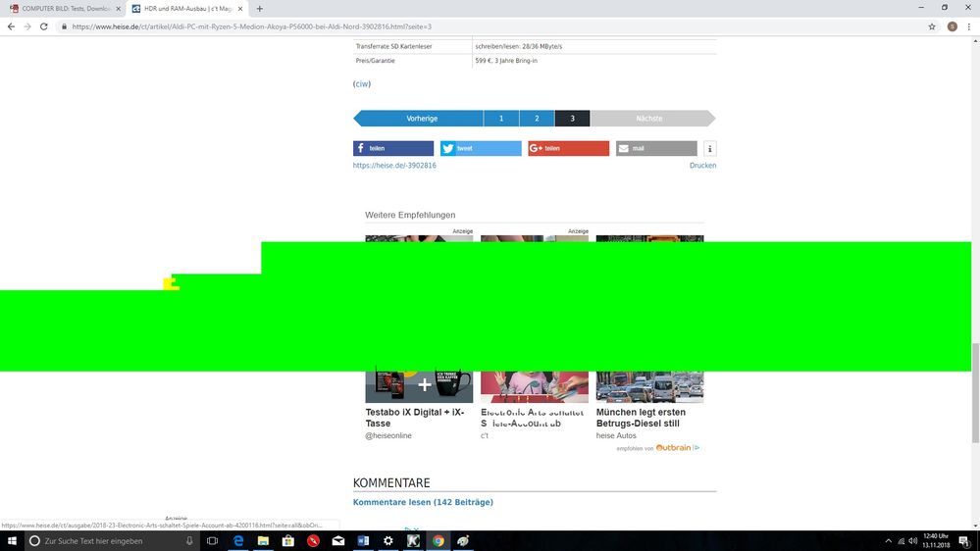This screenshot has width=980, height=551.
Task: Open Chrome from the Windows taskbar
Action: pos(438,540)
